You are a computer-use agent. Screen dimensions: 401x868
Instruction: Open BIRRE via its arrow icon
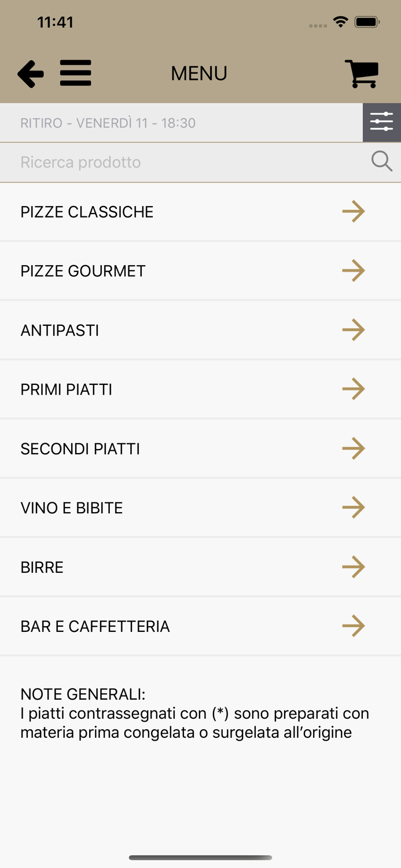[354, 567]
